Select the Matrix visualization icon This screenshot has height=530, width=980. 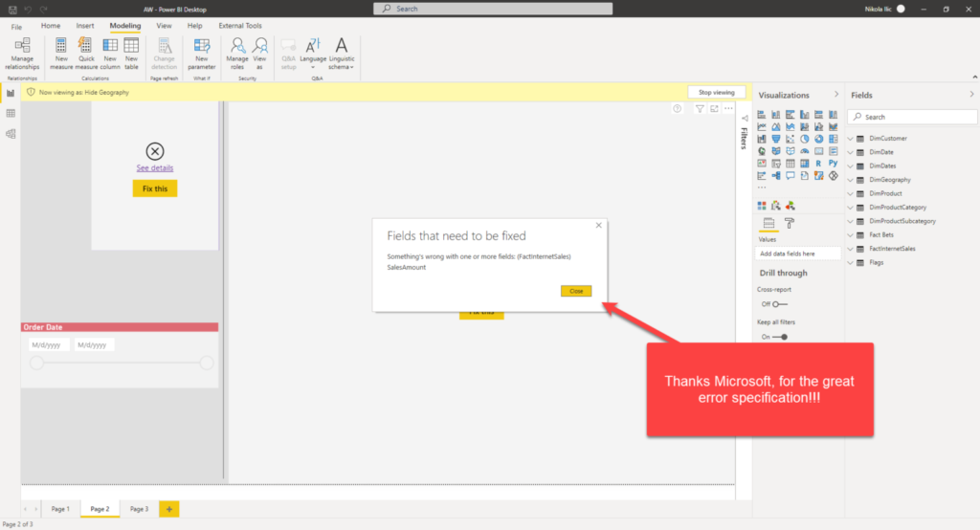(x=804, y=164)
